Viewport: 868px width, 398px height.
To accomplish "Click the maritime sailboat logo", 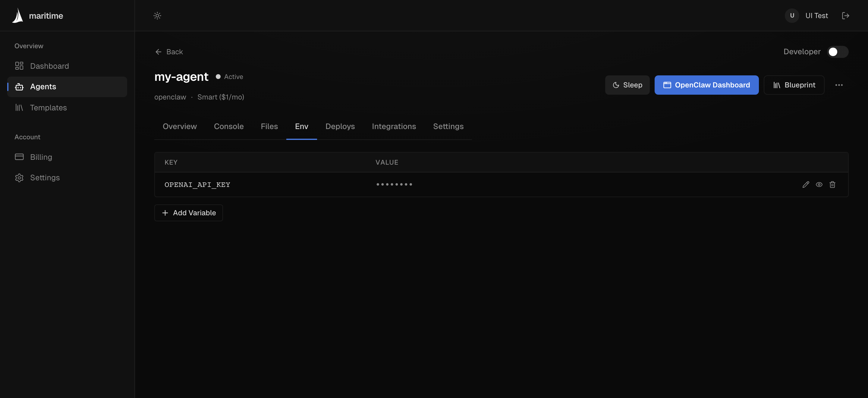I will click(17, 16).
